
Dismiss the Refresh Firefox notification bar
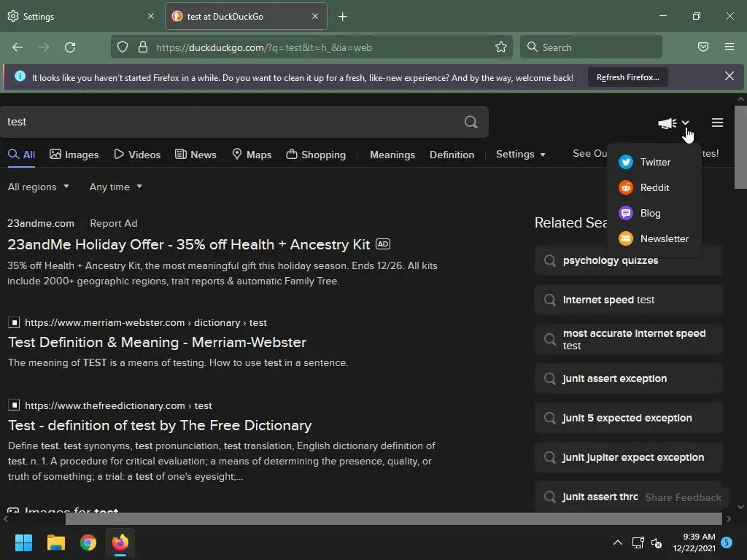pos(729,76)
